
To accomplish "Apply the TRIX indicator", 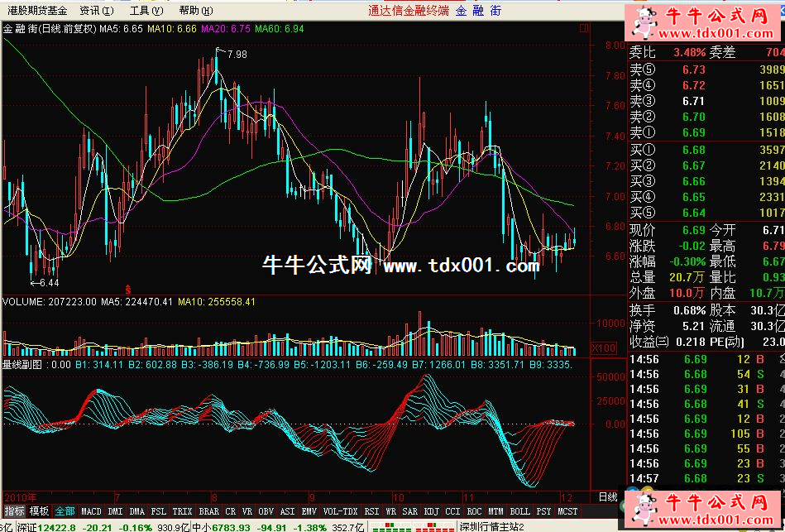I will [x=182, y=511].
